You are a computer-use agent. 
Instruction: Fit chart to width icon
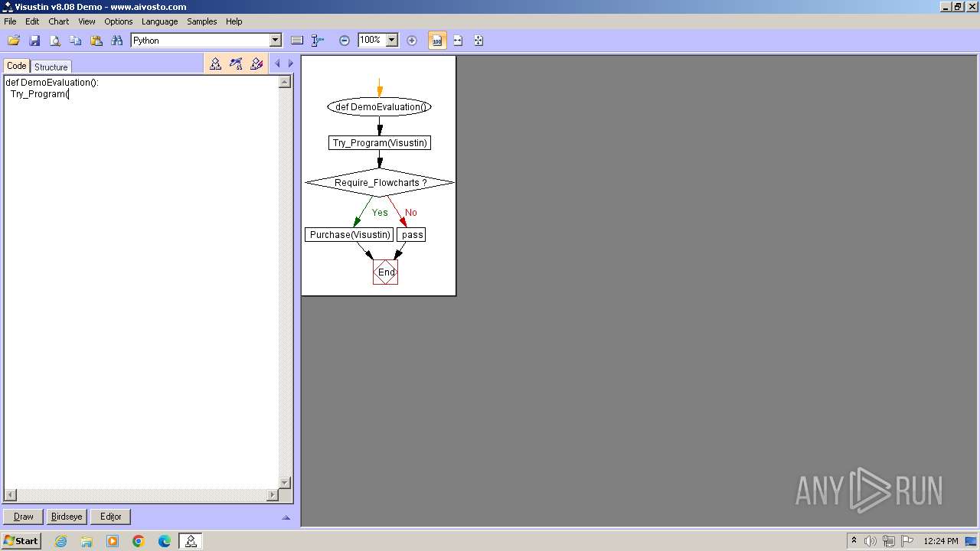point(458,41)
